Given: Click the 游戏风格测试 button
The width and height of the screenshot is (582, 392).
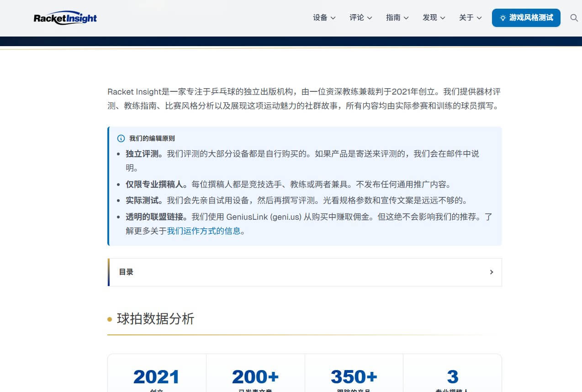Looking at the screenshot, I should (x=526, y=18).
